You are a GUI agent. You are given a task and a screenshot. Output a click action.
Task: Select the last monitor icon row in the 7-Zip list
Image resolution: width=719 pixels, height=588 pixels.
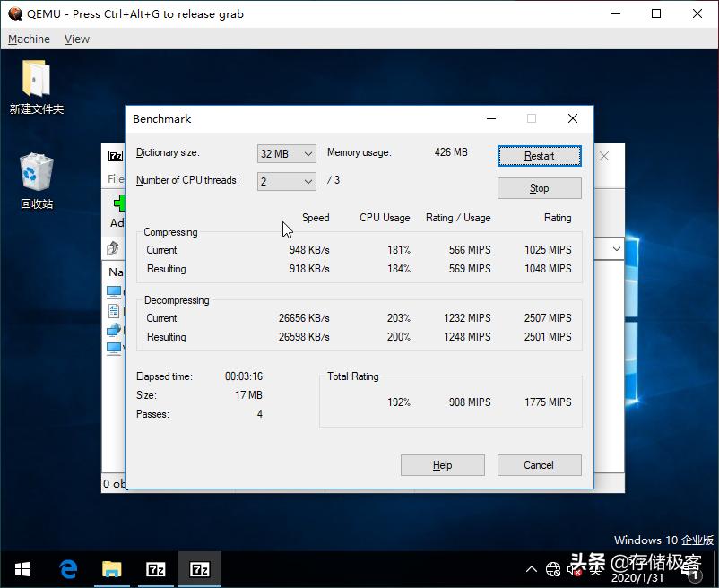pos(114,349)
